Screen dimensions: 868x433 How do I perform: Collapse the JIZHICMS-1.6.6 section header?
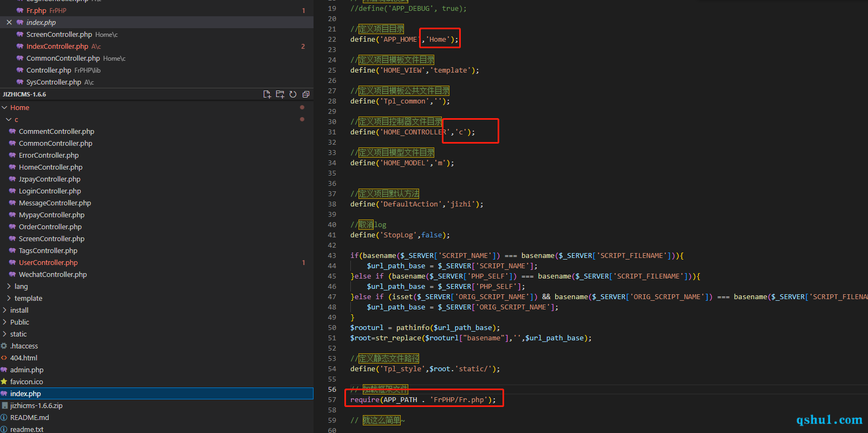click(24, 94)
